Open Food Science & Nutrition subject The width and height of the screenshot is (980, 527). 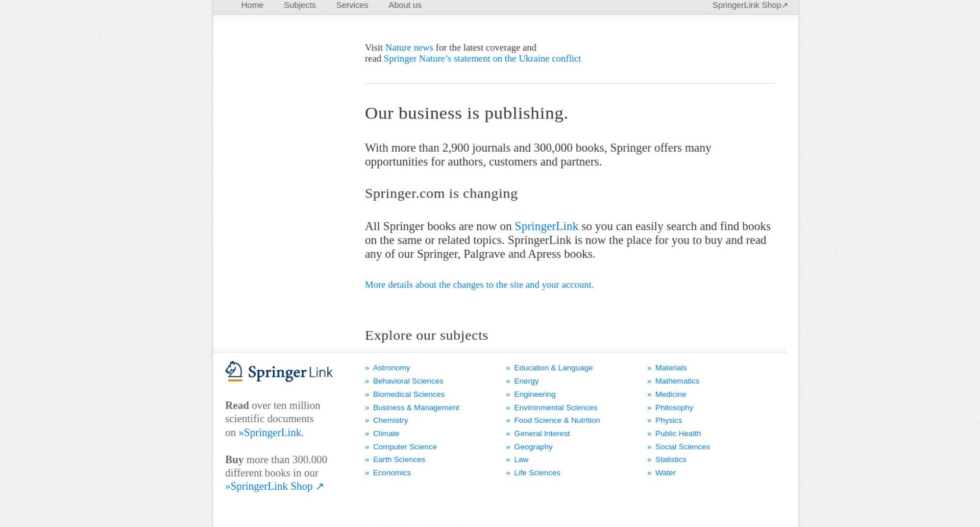pyautogui.click(x=557, y=420)
